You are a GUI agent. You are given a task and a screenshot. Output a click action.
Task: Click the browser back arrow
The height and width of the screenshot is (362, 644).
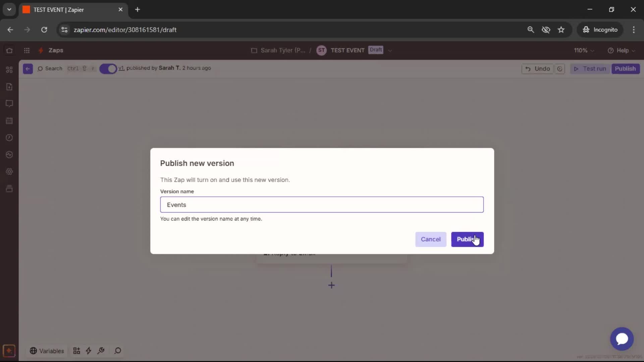coord(10,30)
